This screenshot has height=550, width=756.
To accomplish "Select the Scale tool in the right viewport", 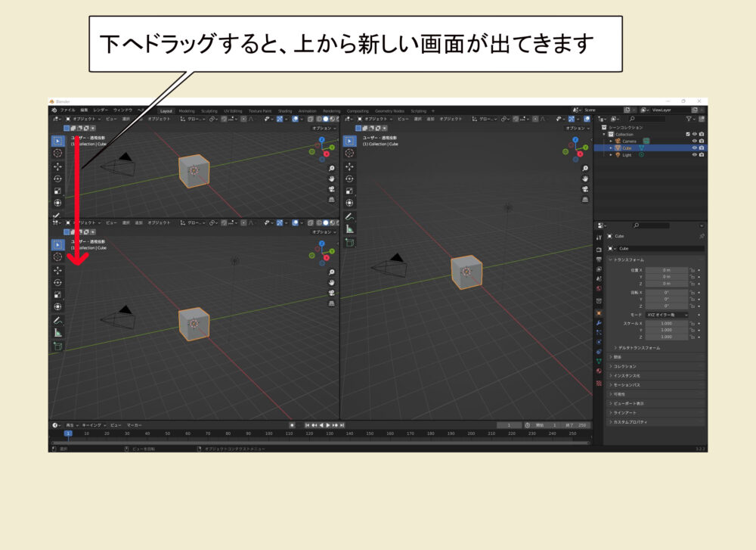I will tap(349, 191).
